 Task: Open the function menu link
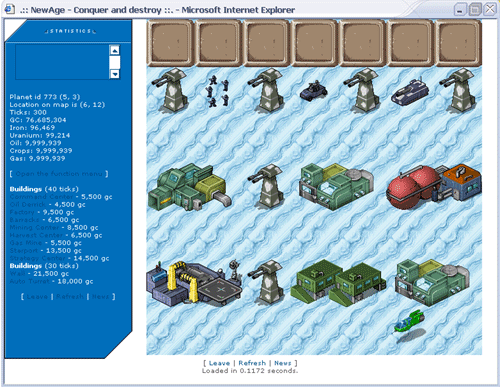point(59,174)
